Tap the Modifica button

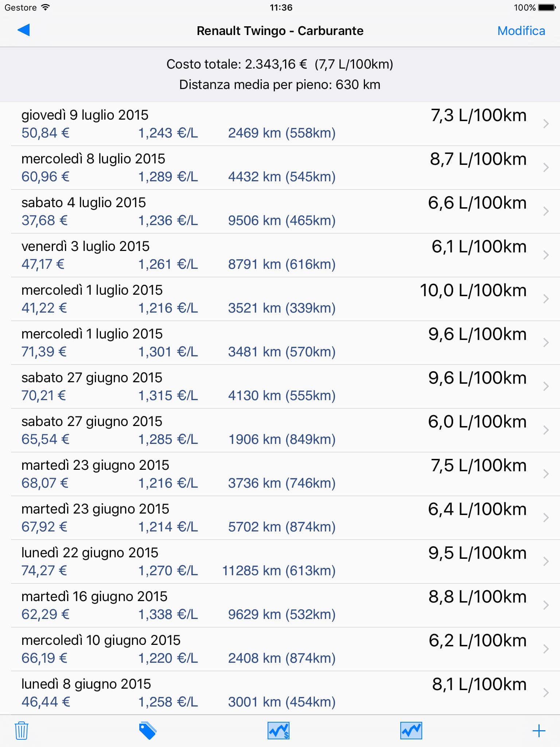click(x=521, y=31)
